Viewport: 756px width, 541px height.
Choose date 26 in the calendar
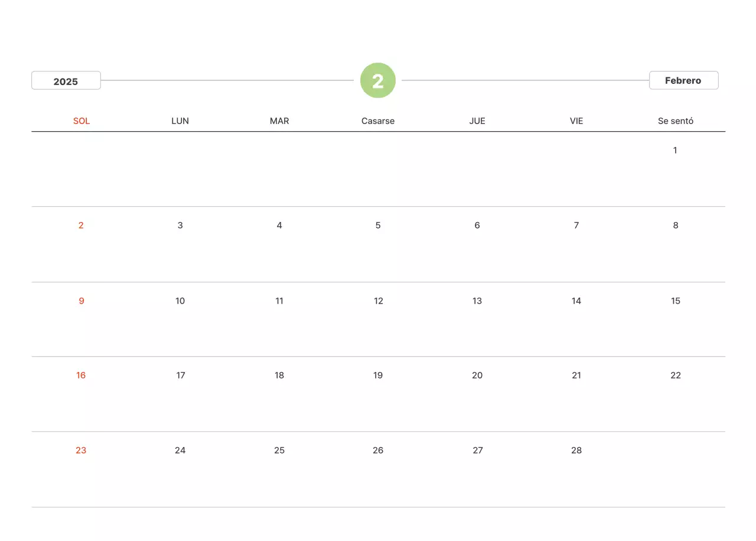pyautogui.click(x=378, y=451)
